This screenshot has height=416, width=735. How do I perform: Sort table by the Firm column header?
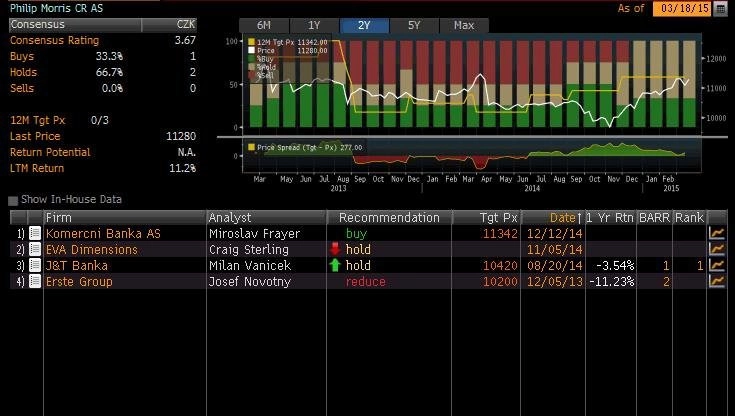tap(125, 218)
